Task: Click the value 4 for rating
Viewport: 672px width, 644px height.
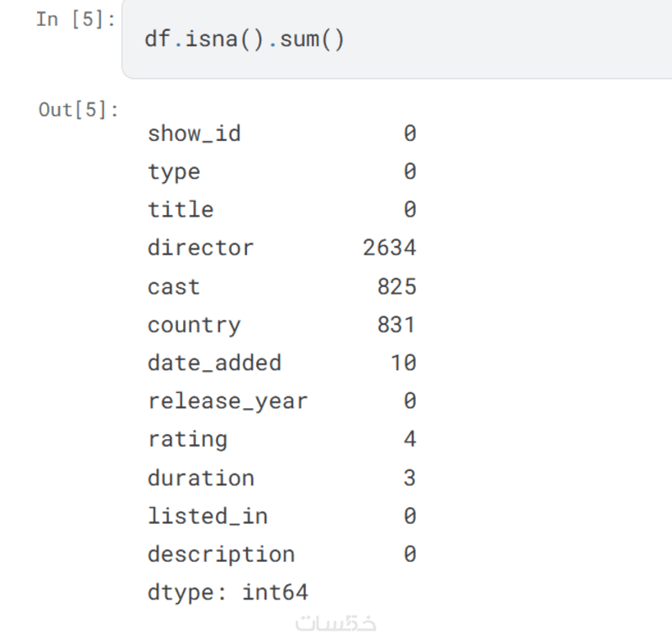Action: tap(410, 439)
